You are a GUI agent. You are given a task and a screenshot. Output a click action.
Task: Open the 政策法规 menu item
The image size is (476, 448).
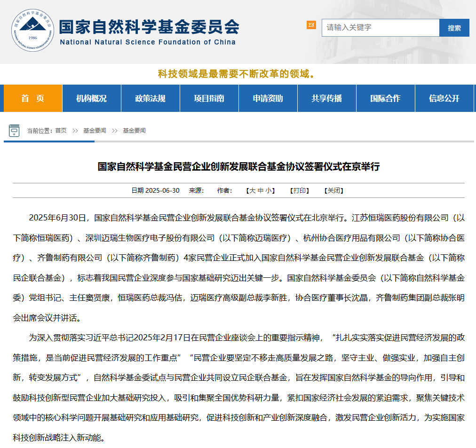coord(150,98)
